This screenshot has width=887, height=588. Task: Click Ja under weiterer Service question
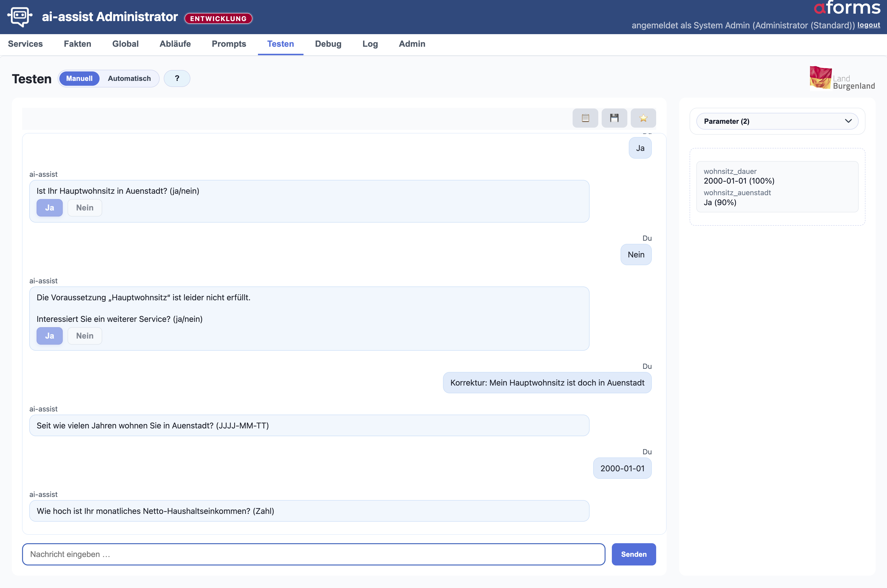click(x=49, y=336)
